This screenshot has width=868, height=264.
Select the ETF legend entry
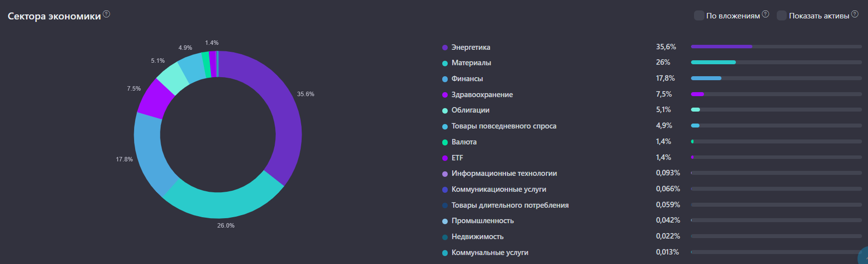click(x=457, y=158)
